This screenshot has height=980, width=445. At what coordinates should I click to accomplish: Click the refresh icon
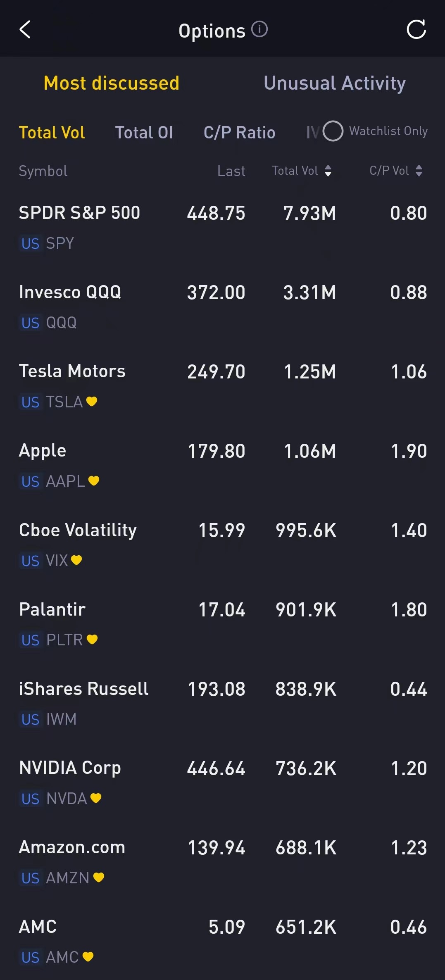(416, 30)
